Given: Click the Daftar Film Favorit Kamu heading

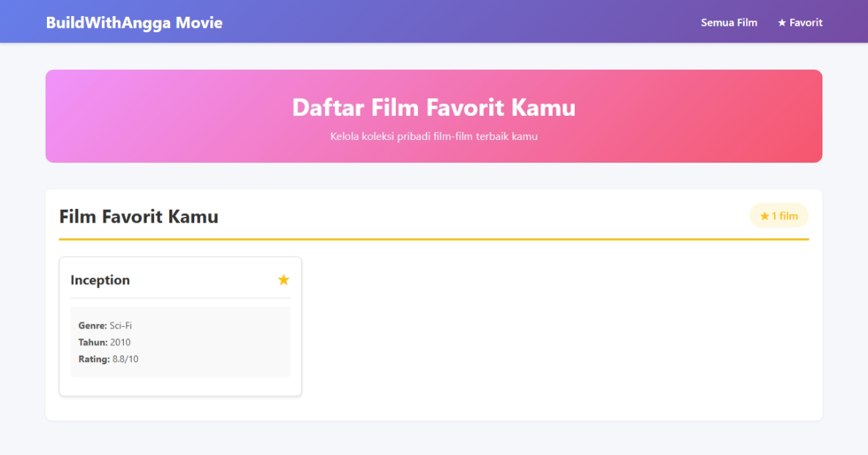Looking at the screenshot, I should [433, 107].
